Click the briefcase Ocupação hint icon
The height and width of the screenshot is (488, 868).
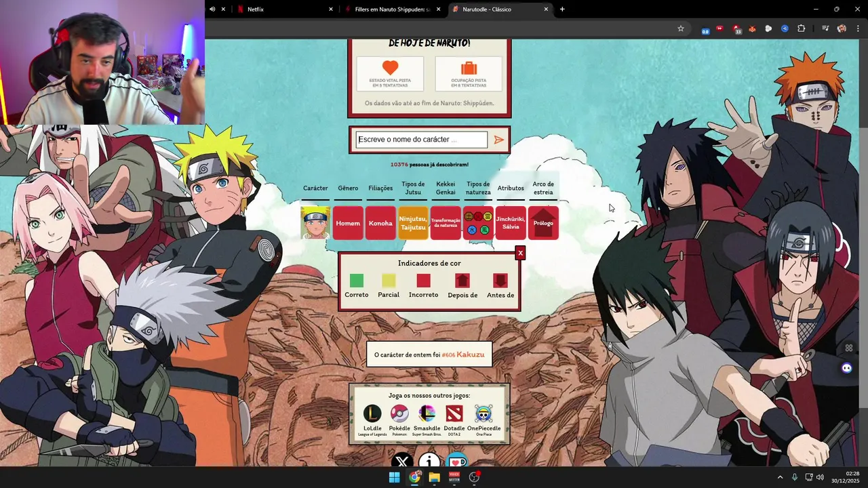tap(469, 68)
